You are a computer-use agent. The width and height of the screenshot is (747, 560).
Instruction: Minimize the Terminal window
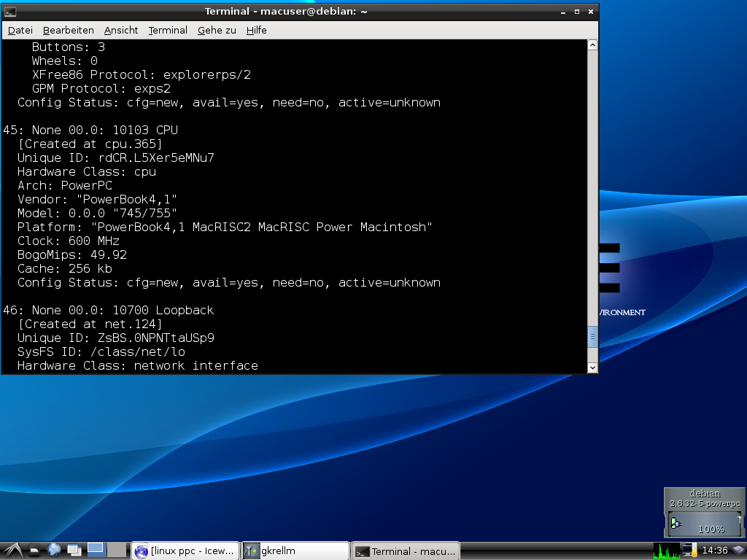coord(562,12)
